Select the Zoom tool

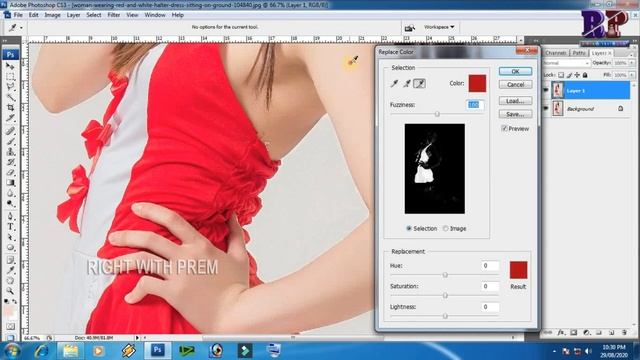coord(11,291)
